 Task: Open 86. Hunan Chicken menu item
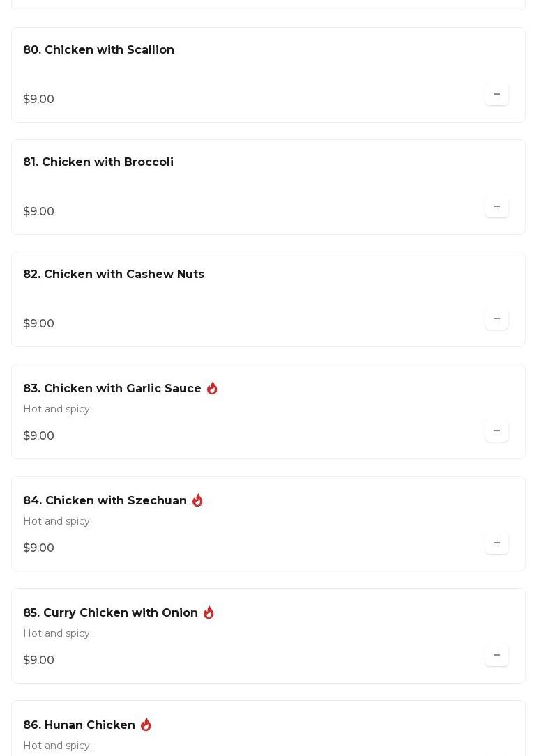[x=79, y=725]
